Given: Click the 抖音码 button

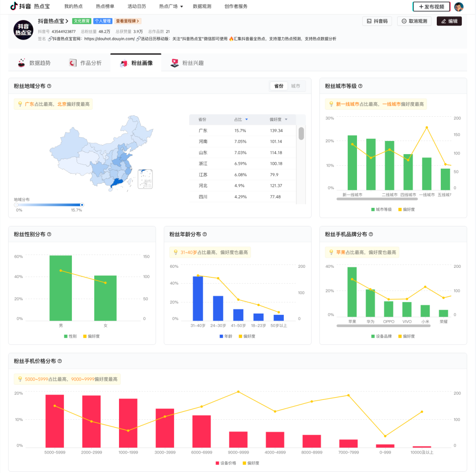Looking at the screenshot, I should (377, 21).
